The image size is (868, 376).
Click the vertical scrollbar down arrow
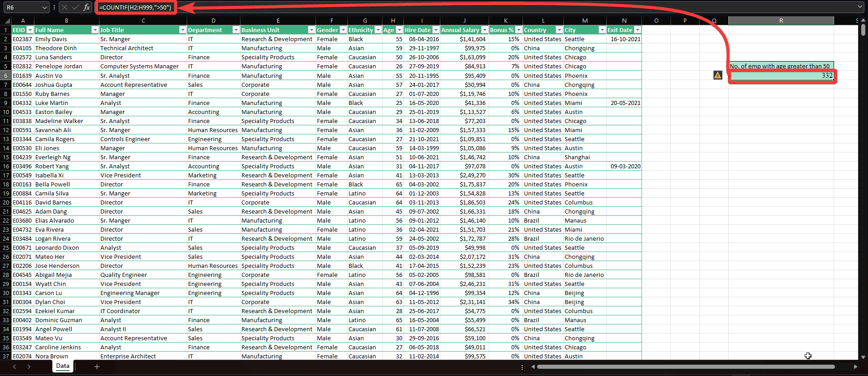[x=863, y=357]
